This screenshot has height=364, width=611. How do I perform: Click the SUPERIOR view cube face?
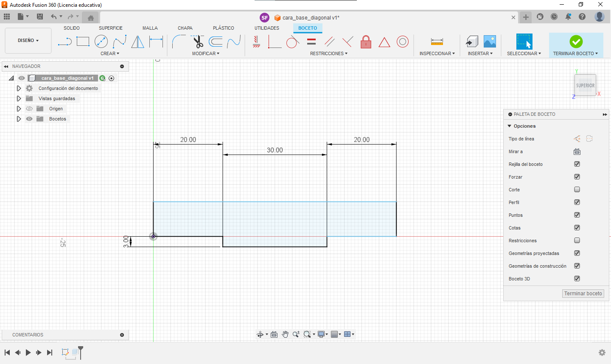[585, 85]
